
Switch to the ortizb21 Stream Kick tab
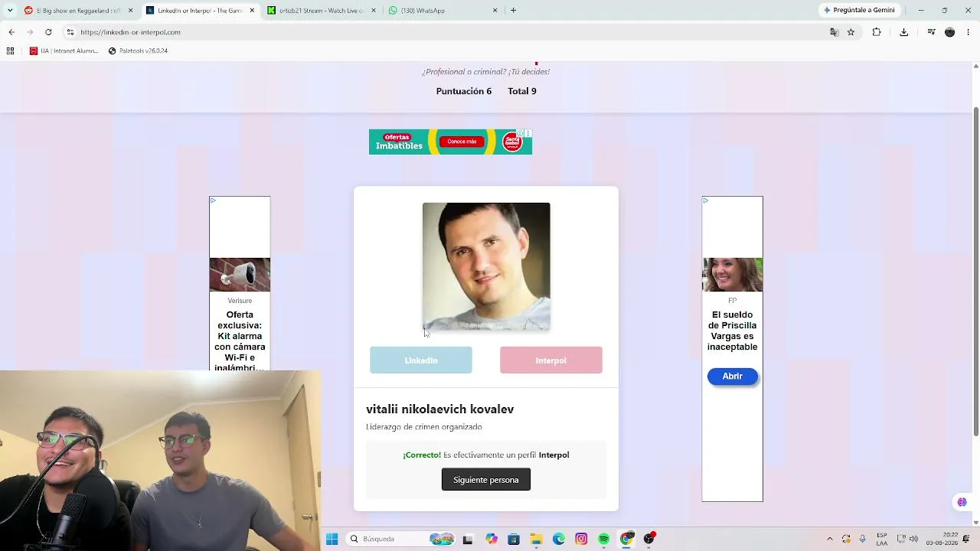click(322, 11)
